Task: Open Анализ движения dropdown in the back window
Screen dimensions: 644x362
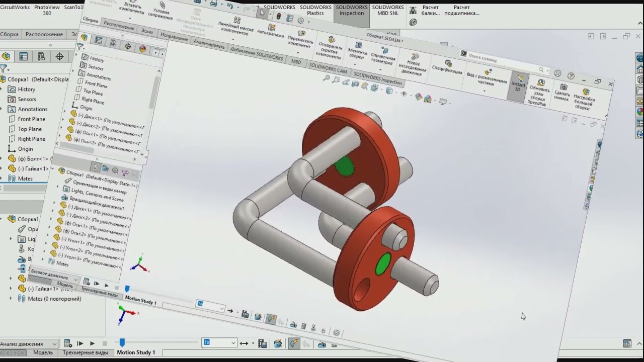Action: 29,344
